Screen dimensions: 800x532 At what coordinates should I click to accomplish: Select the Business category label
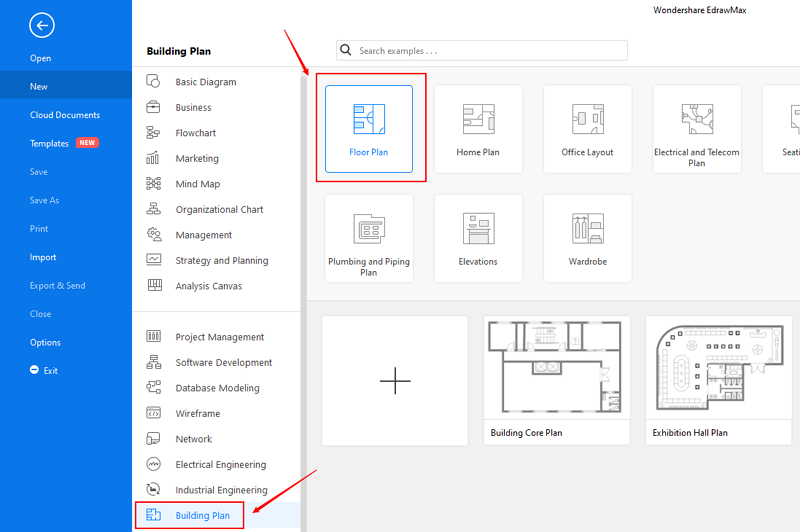[x=193, y=107]
